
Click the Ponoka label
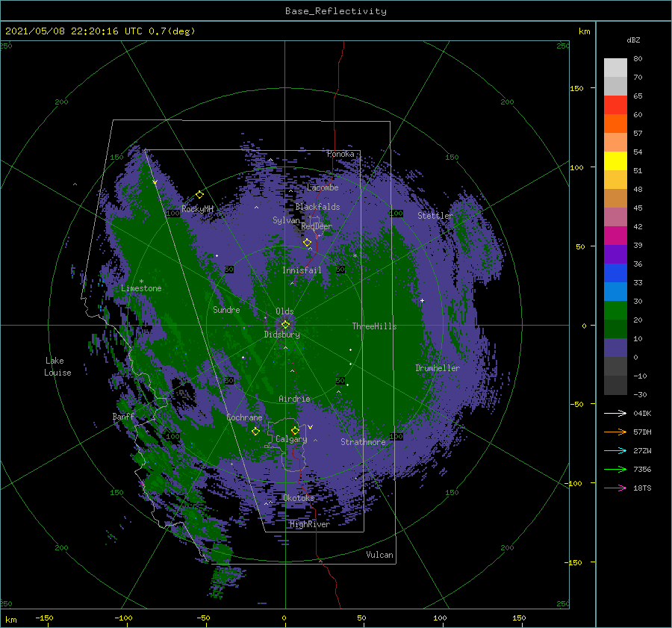[340, 154]
